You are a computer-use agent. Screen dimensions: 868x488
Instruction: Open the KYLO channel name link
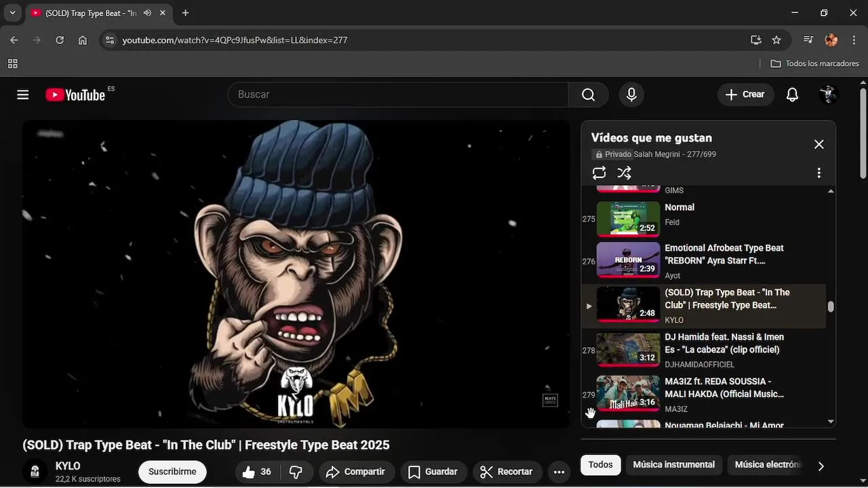click(x=68, y=466)
